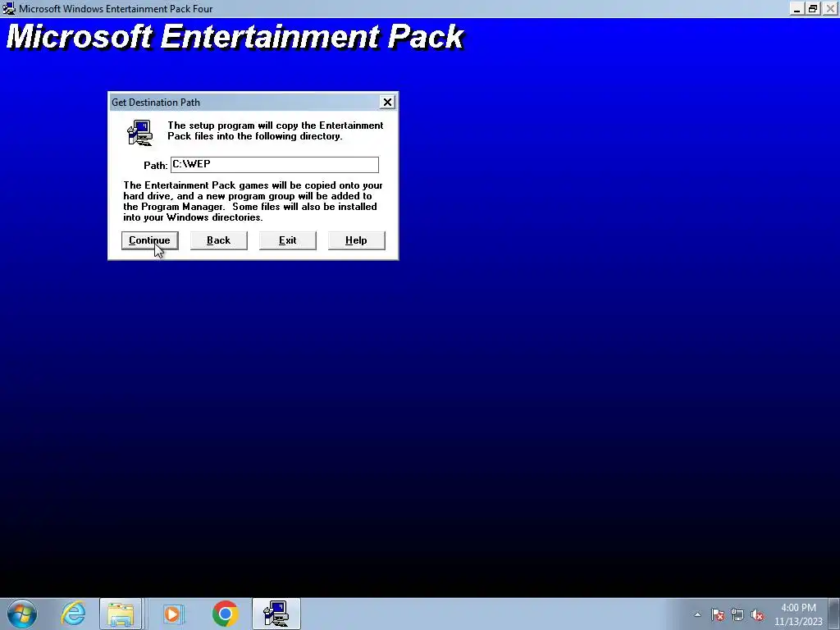Click the network status tray icon
This screenshot has height=630, width=840.
point(737,614)
